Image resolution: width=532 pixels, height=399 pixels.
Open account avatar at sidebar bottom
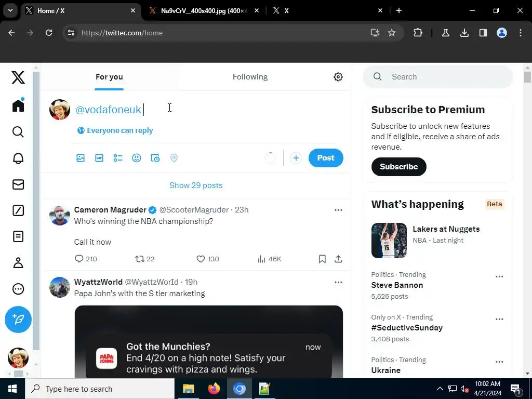pos(18,358)
